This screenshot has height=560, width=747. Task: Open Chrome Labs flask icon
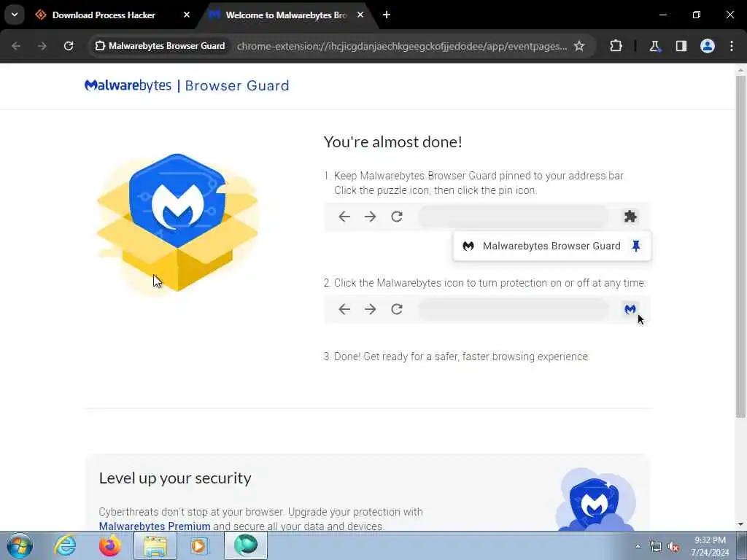coord(654,46)
